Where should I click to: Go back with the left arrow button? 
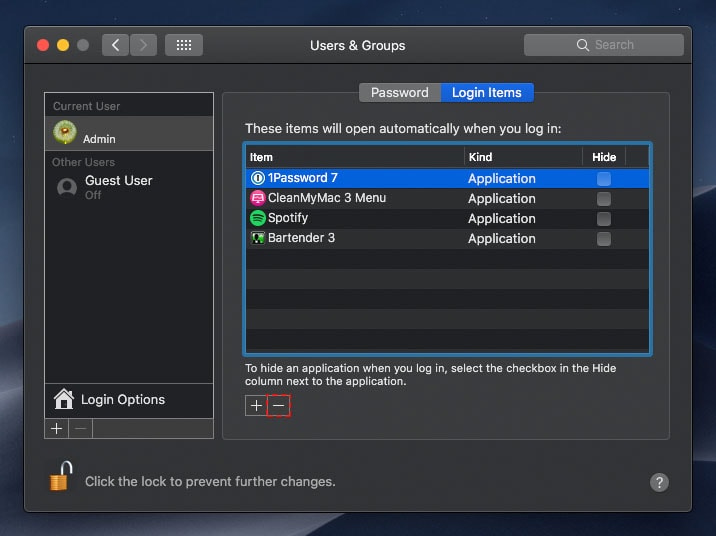tap(116, 45)
